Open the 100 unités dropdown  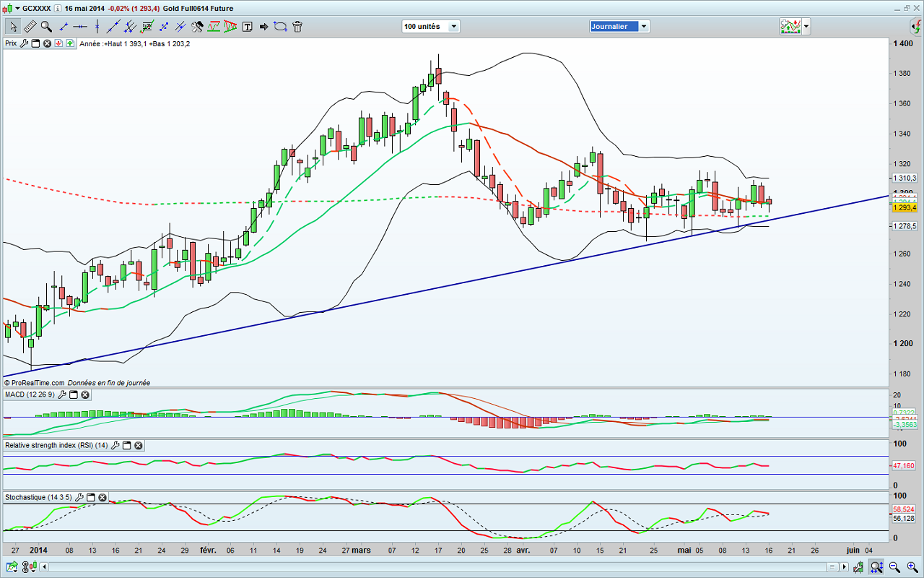453,27
